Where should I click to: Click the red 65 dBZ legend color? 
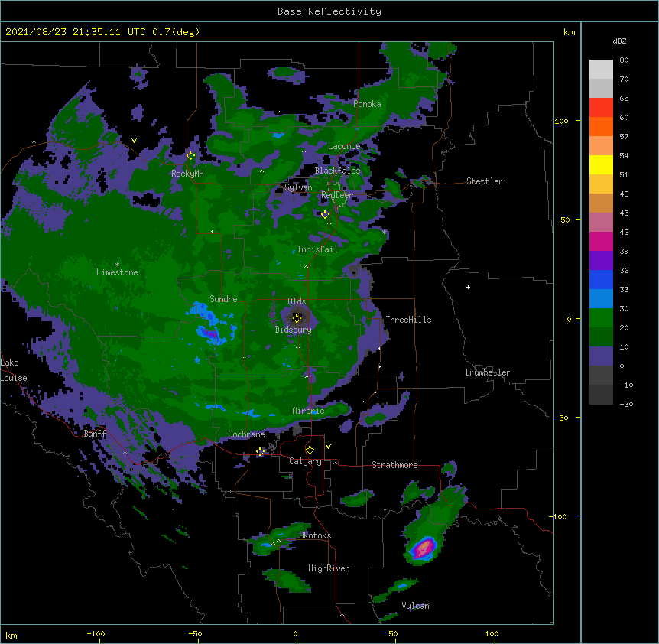pyautogui.click(x=601, y=108)
